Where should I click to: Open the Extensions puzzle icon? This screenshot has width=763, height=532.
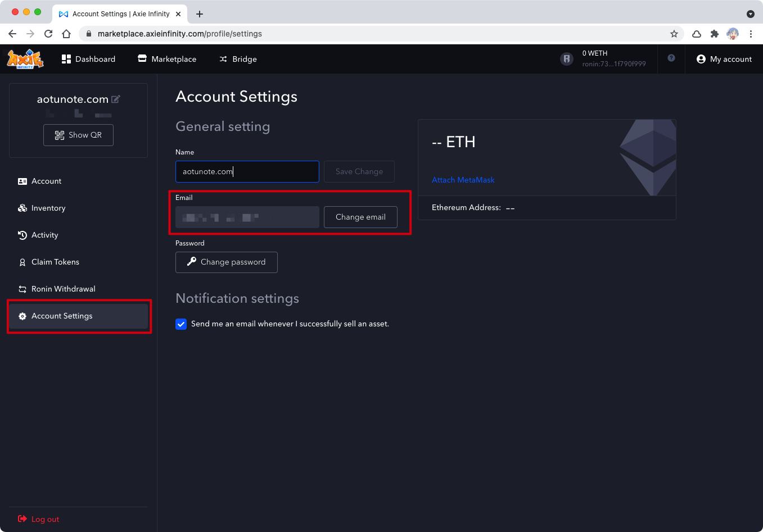pyautogui.click(x=715, y=34)
